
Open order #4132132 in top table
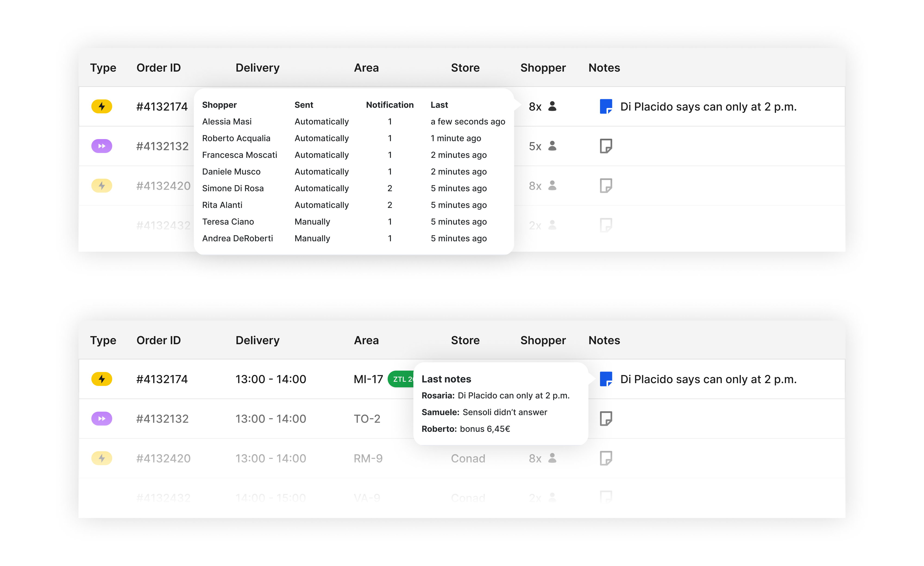(x=162, y=146)
